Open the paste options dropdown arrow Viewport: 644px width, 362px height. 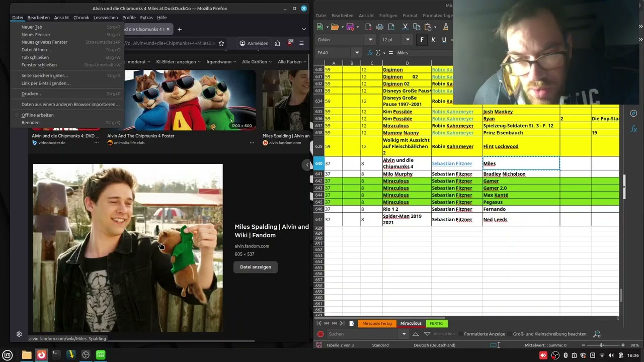(435, 27)
